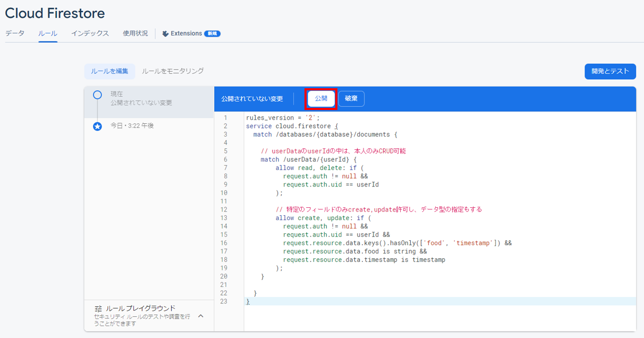Click the Extensions puzzle icon

[166, 33]
